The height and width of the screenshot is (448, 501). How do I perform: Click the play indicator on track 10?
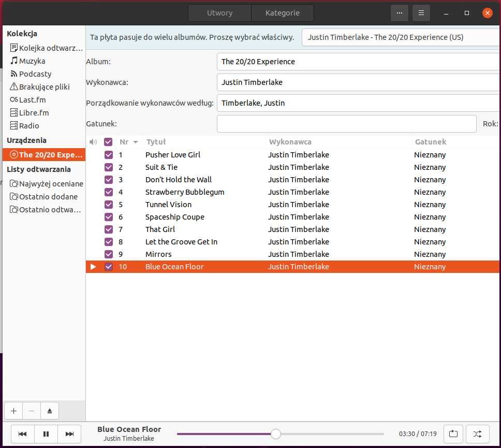(93, 267)
